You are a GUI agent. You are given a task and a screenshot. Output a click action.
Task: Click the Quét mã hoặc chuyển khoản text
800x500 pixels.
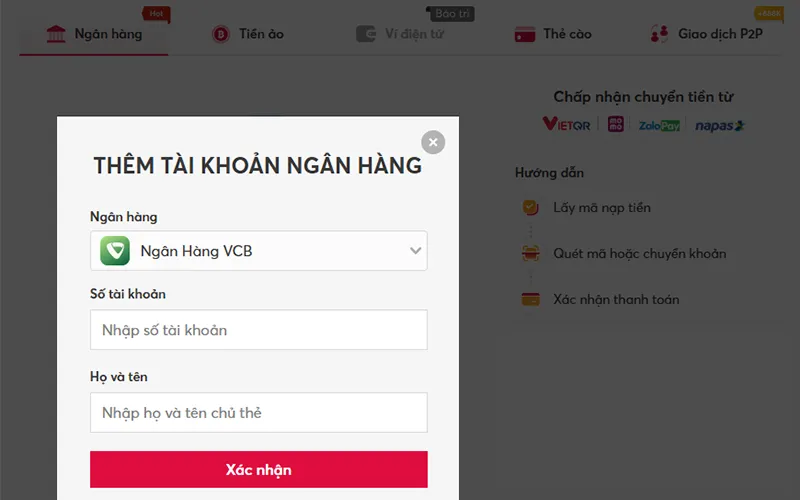(640, 254)
